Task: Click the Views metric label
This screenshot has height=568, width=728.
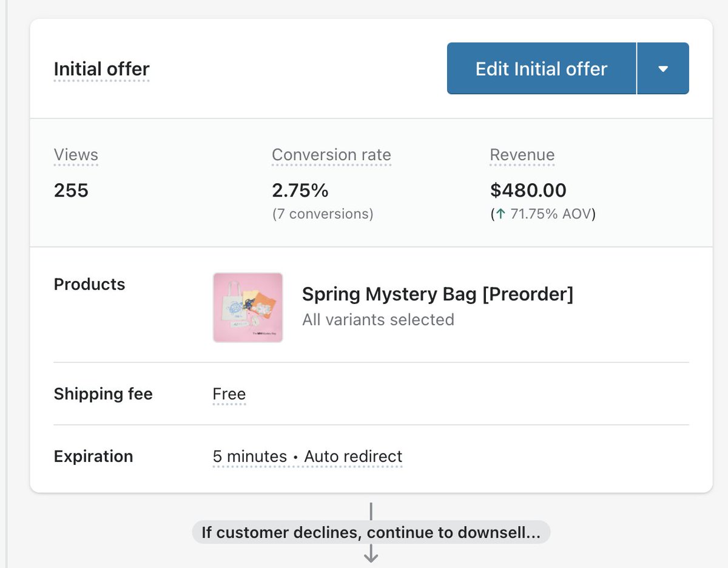Action: coord(76,155)
